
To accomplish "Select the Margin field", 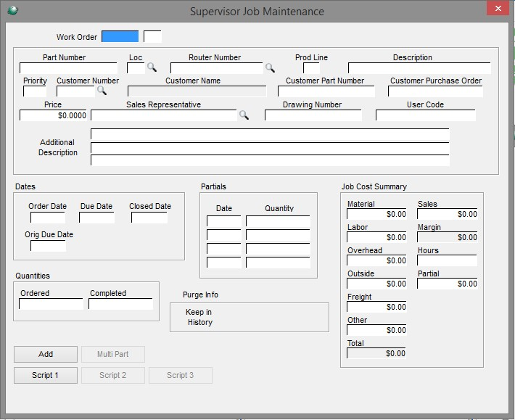I will pyautogui.click(x=448, y=237).
